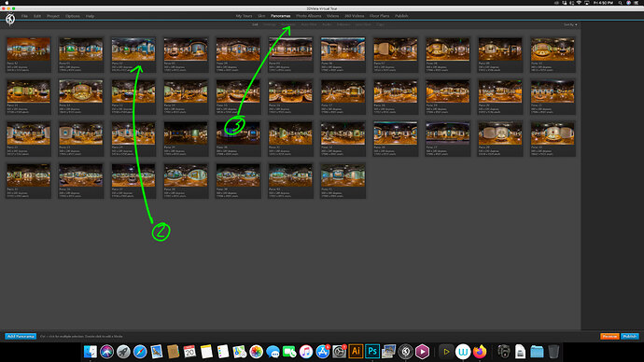Click the Spotlight search icon in menu bar
644x362 pixels.
click(620, 3)
